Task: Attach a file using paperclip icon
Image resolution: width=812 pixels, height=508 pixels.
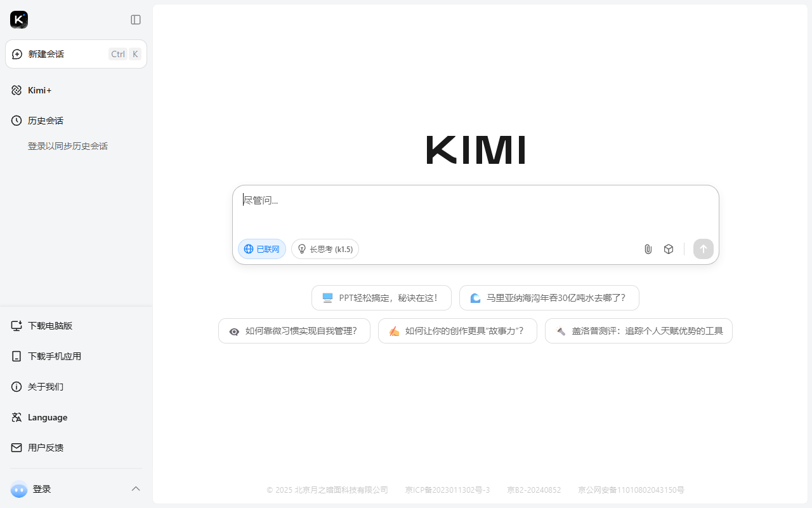Action: [648, 249]
